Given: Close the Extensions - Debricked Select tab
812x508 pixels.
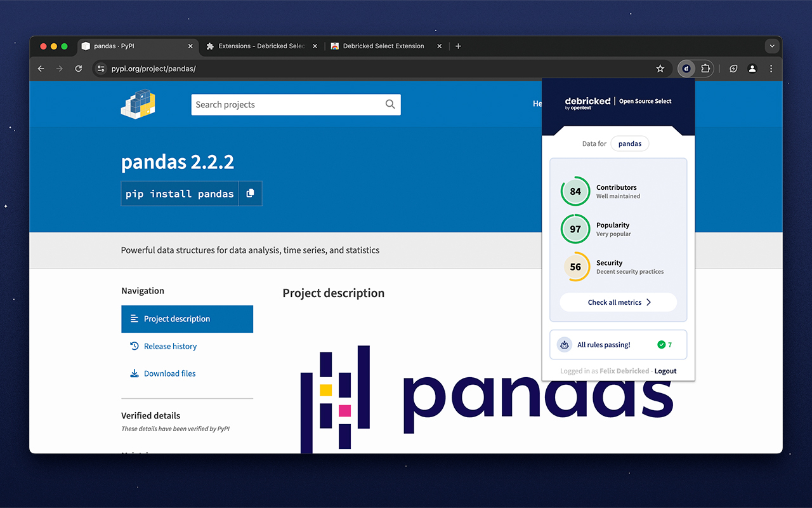Looking at the screenshot, I should [x=315, y=46].
